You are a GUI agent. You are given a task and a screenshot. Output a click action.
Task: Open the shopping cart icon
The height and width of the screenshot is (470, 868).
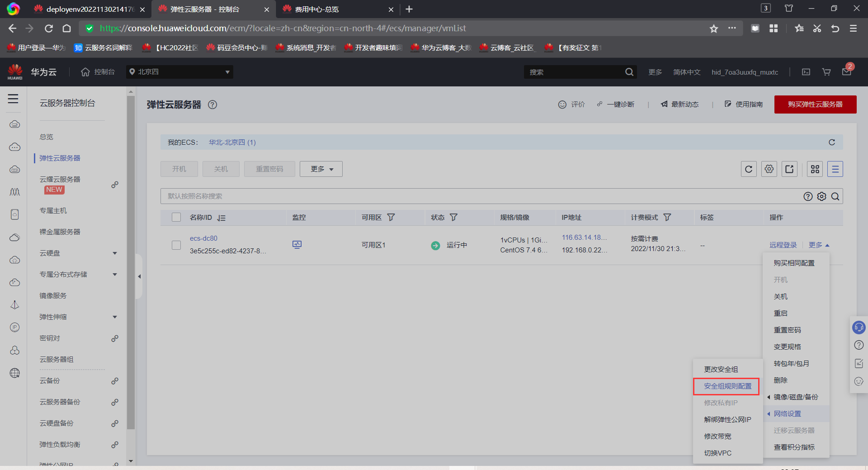(x=826, y=72)
